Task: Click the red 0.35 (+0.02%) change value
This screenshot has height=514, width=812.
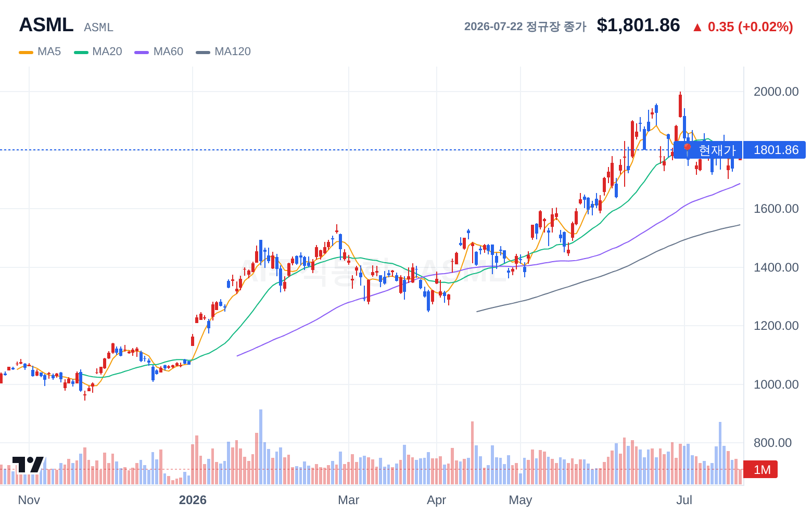Action: (x=750, y=27)
